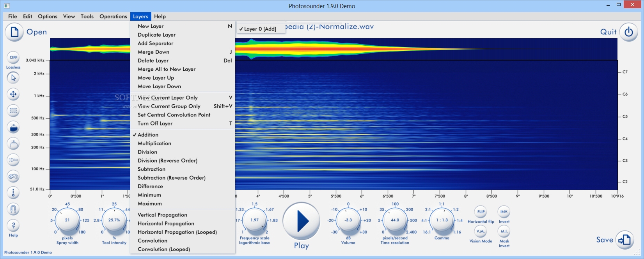644x259 pixels.
Task: Click the Quit power icon
Action: pyautogui.click(x=628, y=32)
